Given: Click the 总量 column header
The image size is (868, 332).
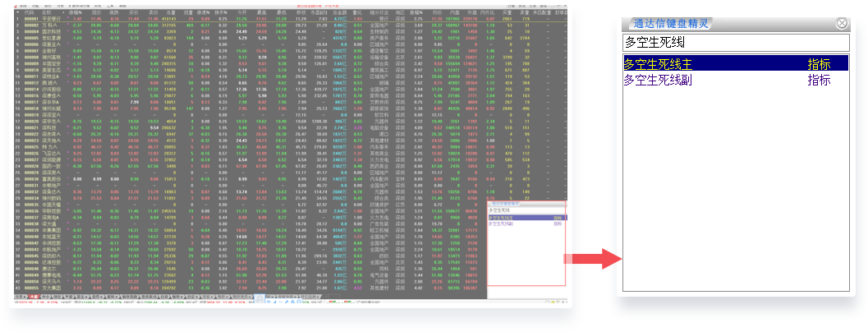Looking at the screenshot, I should pos(171,14).
